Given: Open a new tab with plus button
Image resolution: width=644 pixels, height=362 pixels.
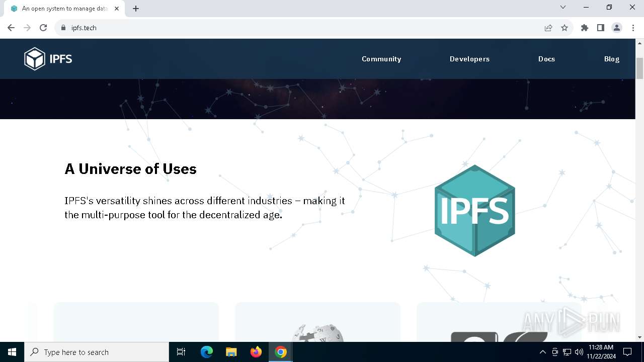Looking at the screenshot, I should (x=136, y=9).
